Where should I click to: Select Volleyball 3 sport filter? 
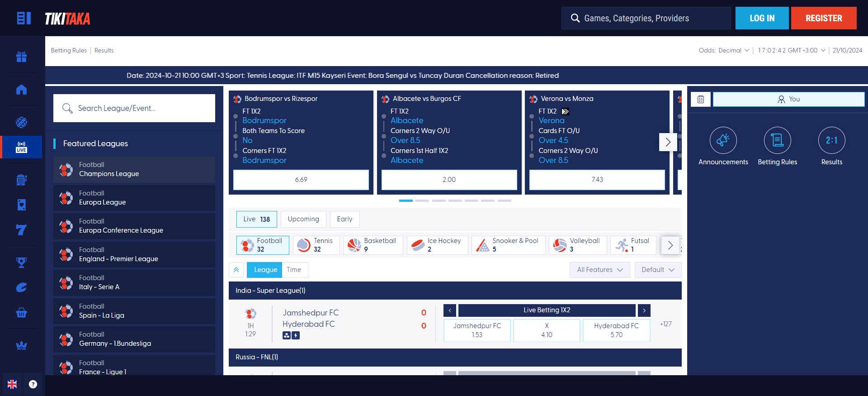[x=578, y=245]
